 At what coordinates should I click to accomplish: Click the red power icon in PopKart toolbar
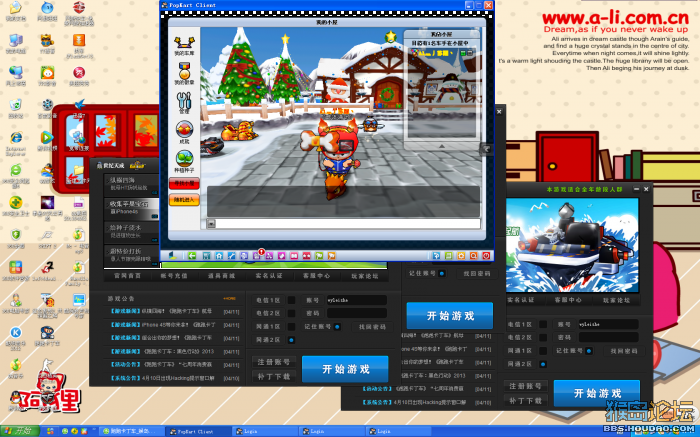pos(486,256)
